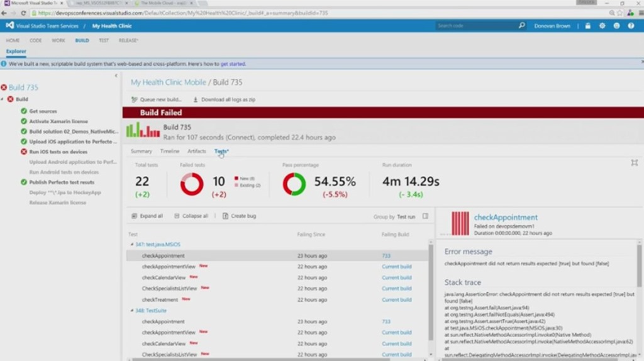This screenshot has height=361, width=644.
Task: Open the Artifacts tab
Action: 196,152
